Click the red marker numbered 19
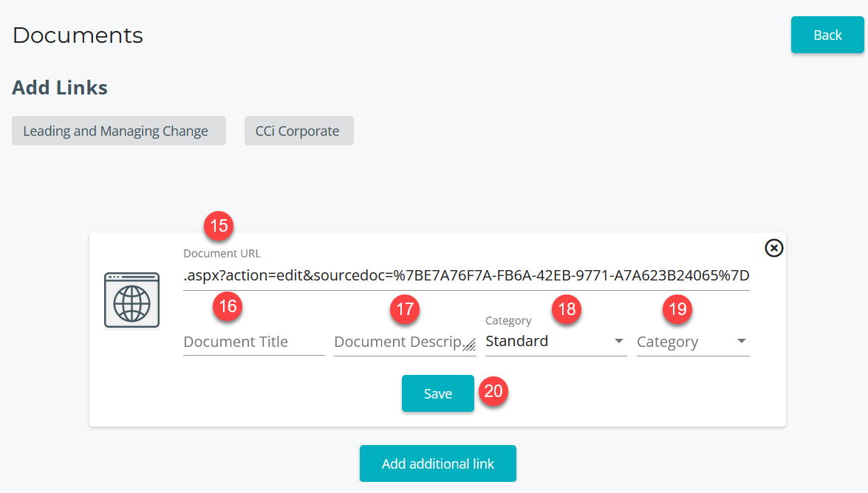 677,309
